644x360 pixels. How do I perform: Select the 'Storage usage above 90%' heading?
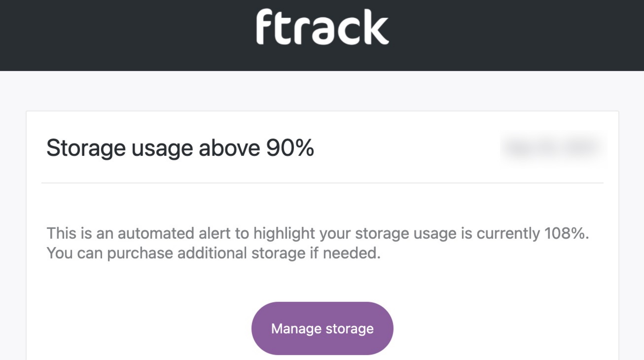[x=180, y=148]
